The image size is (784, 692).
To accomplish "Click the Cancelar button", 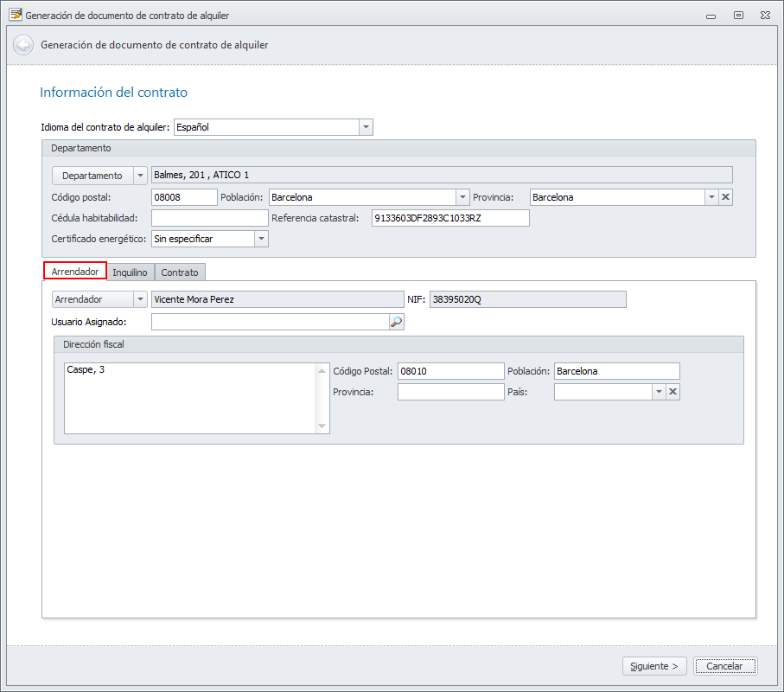I will (725, 666).
